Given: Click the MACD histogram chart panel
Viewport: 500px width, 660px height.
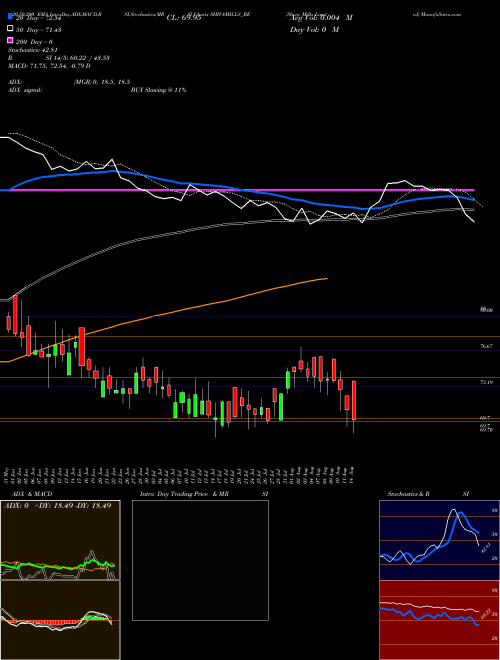Looking at the screenshot, I should pos(60,620).
